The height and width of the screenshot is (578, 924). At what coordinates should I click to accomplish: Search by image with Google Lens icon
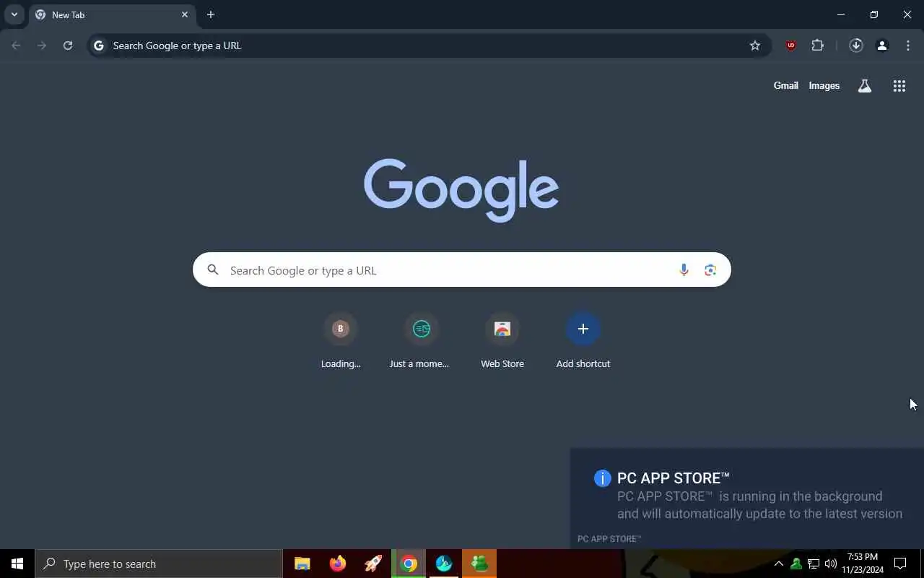click(x=710, y=270)
